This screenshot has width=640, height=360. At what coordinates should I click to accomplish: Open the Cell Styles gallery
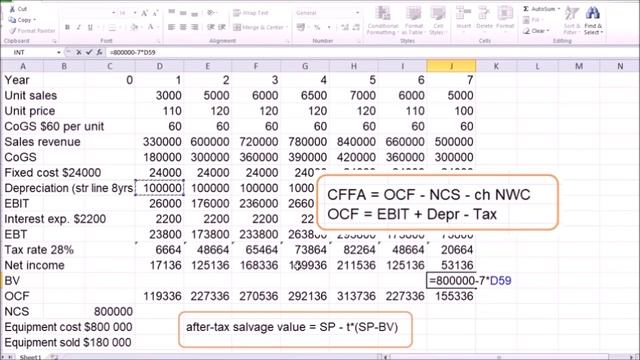point(438,20)
